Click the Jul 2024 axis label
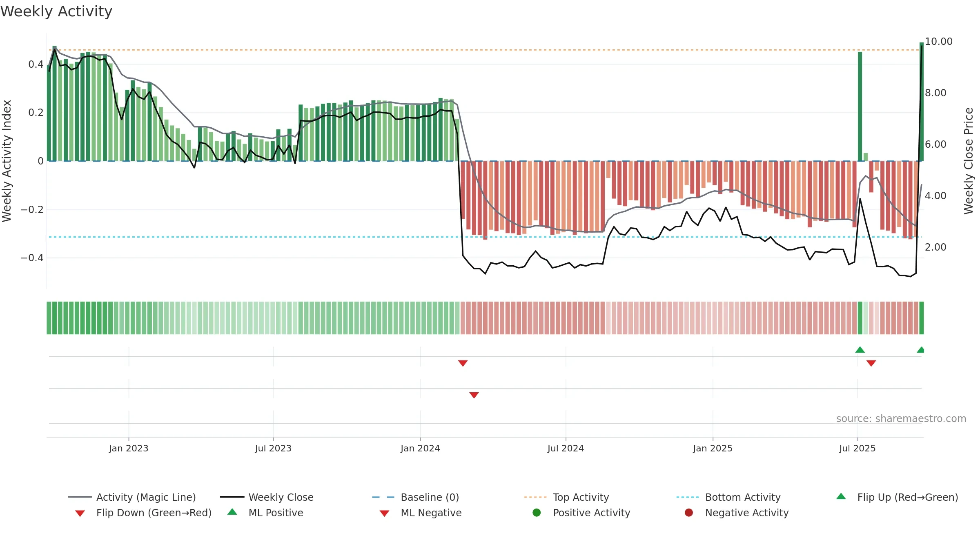The image size is (980, 551). 566,449
